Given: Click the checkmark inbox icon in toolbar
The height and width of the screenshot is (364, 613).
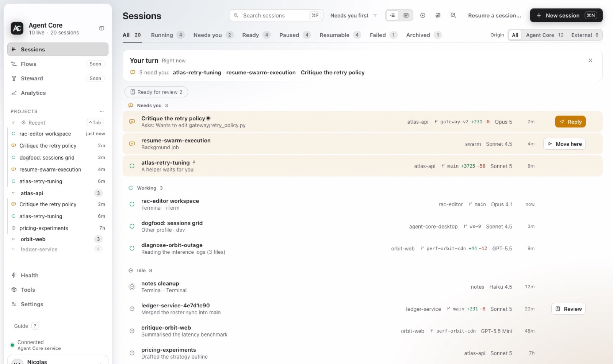Looking at the screenshot, I should (453, 15).
